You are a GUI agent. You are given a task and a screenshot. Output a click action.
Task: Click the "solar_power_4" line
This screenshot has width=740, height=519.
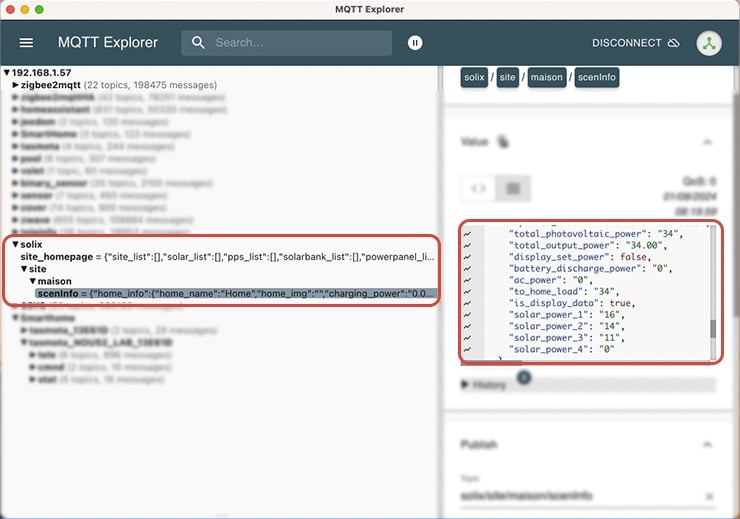pyautogui.click(x=562, y=350)
